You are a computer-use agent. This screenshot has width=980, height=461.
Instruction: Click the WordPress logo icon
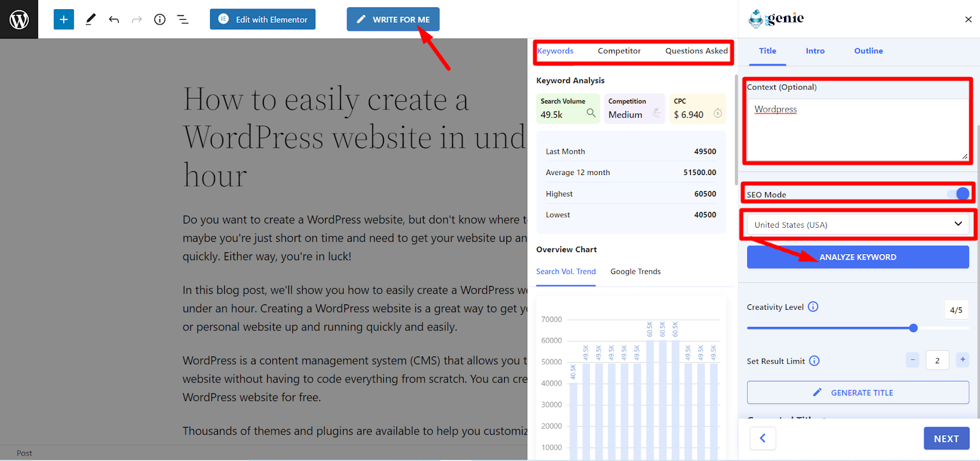19,20
